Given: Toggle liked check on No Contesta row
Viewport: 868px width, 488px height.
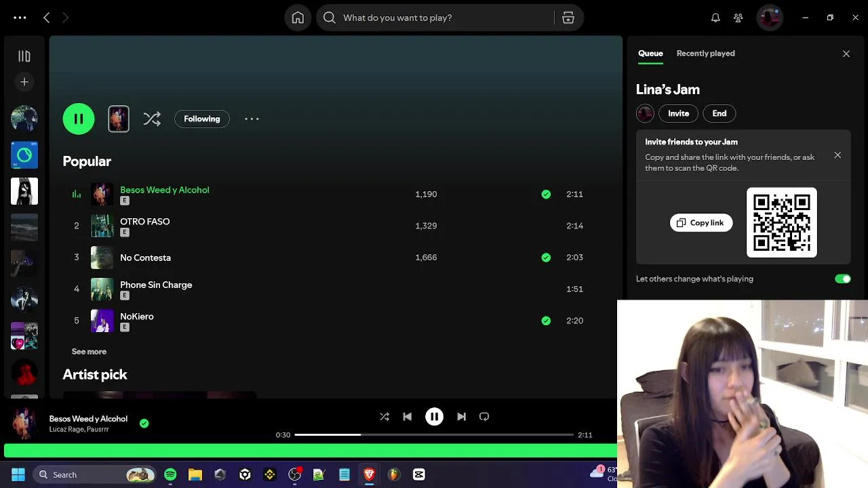Looking at the screenshot, I should (x=546, y=258).
